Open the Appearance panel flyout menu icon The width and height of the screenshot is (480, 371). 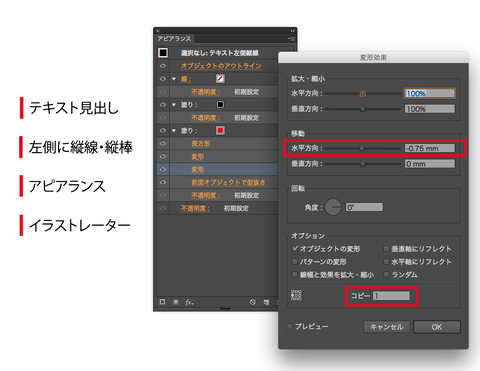(x=291, y=39)
